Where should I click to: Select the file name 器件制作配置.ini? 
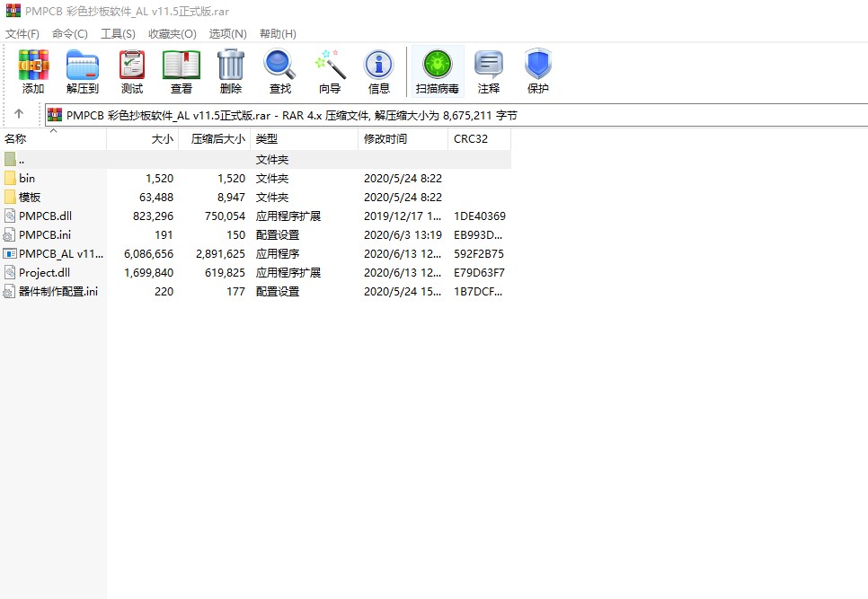(58, 292)
